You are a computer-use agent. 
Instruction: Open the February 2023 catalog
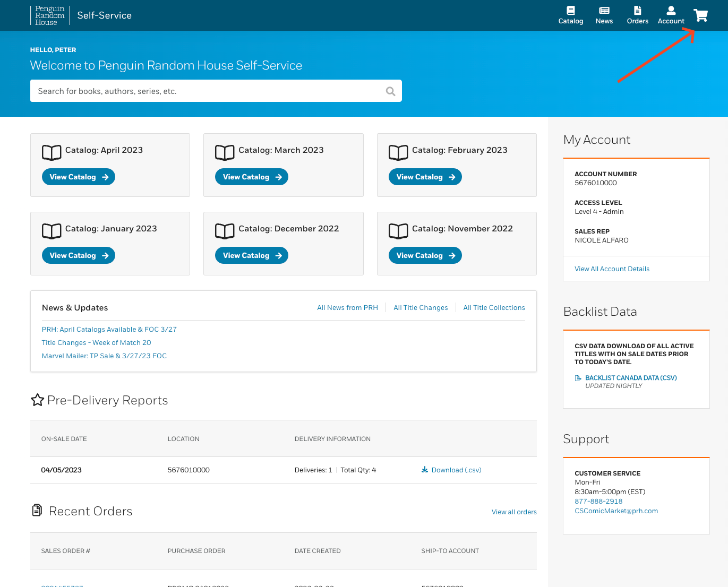tap(425, 177)
